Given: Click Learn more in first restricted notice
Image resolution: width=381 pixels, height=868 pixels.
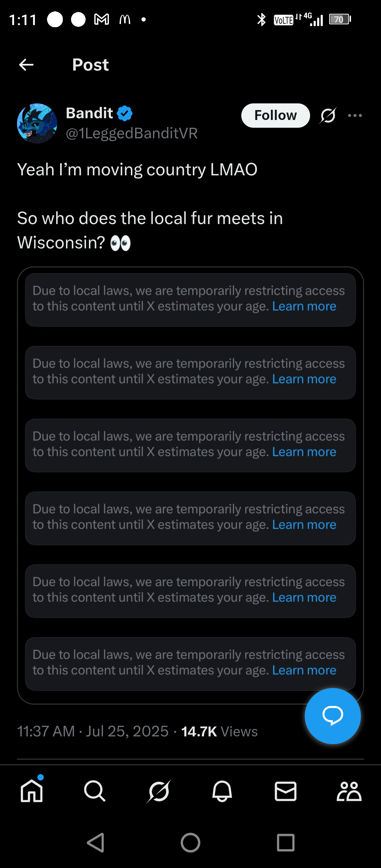Looking at the screenshot, I should [x=304, y=306].
